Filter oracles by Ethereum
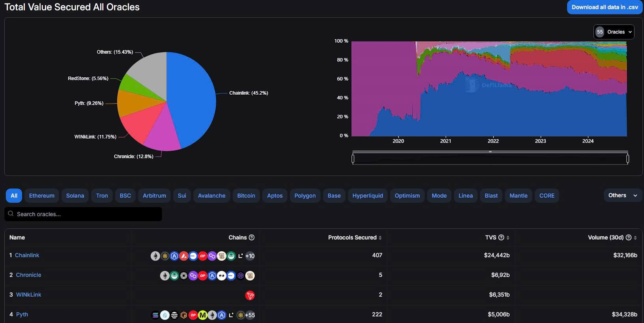644x323 pixels. [x=42, y=196]
